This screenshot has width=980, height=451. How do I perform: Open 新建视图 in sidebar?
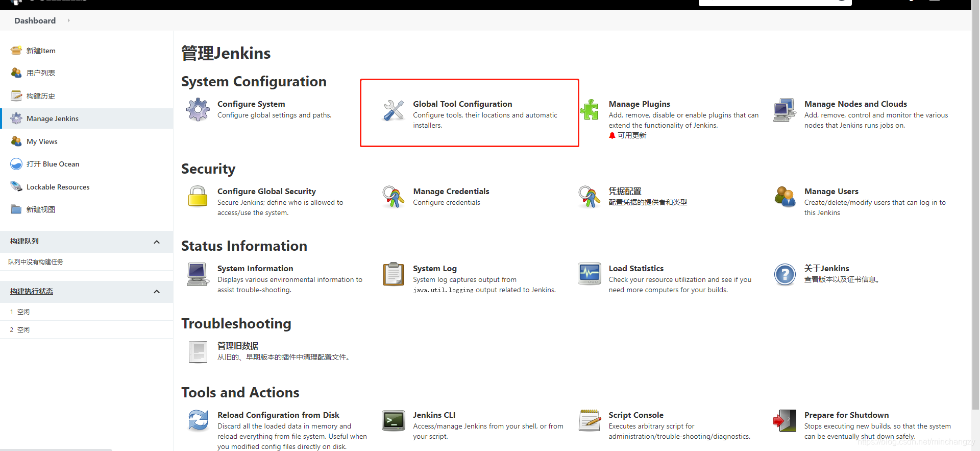click(x=41, y=209)
